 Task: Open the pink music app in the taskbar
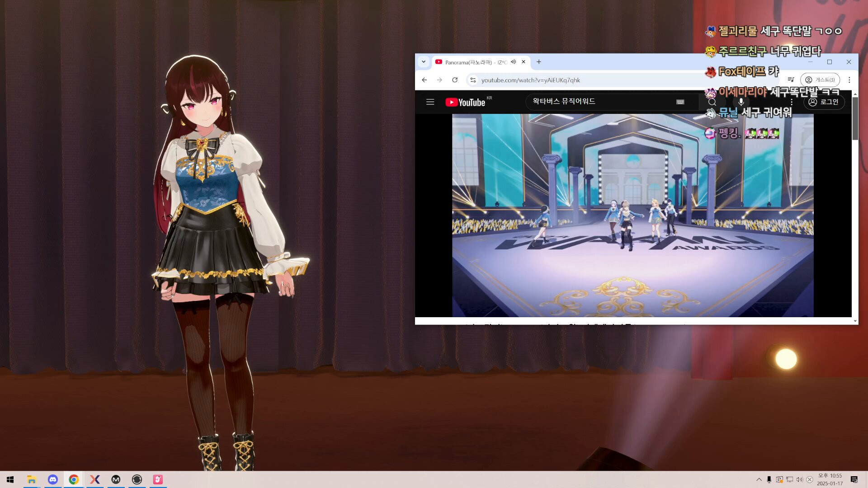click(x=158, y=479)
